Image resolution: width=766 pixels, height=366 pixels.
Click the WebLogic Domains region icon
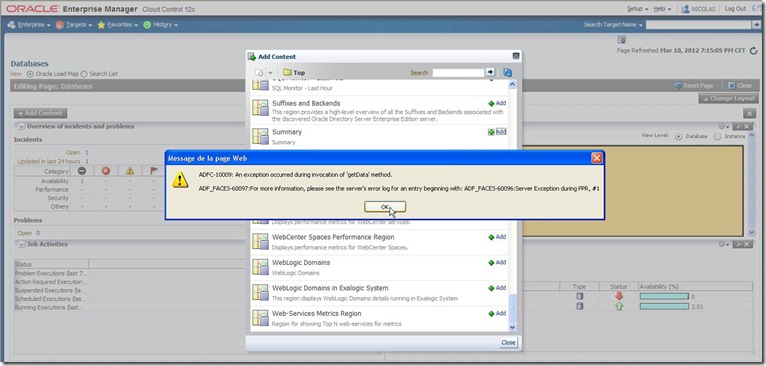260,267
